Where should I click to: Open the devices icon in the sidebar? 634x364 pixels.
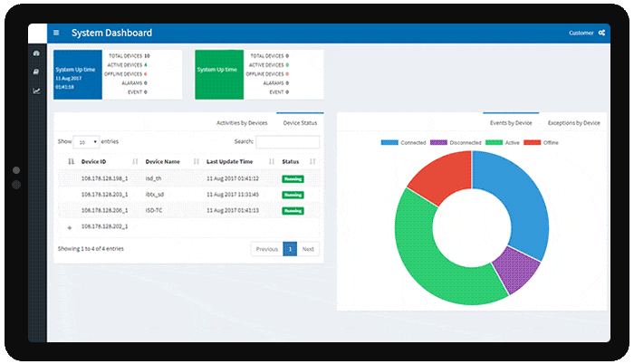click(x=36, y=72)
